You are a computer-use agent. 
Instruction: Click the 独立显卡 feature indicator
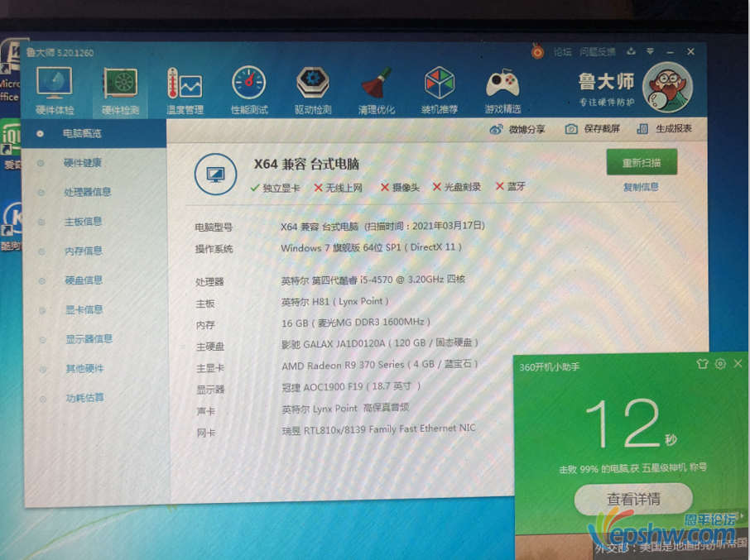tap(275, 188)
